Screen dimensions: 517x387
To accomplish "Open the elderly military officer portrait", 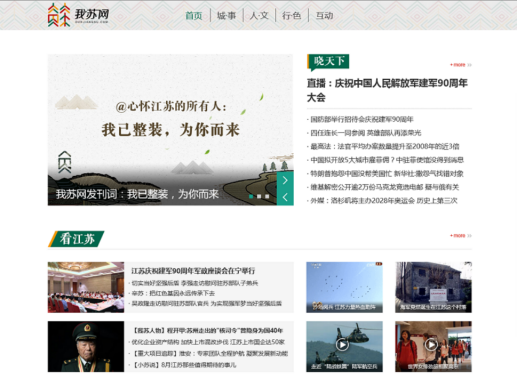I will (x=86, y=347).
